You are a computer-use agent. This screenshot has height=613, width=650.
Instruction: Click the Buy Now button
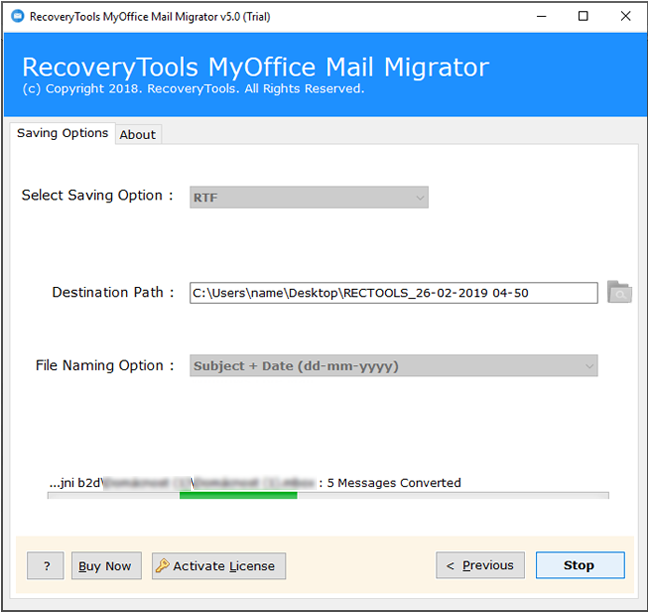(x=106, y=566)
